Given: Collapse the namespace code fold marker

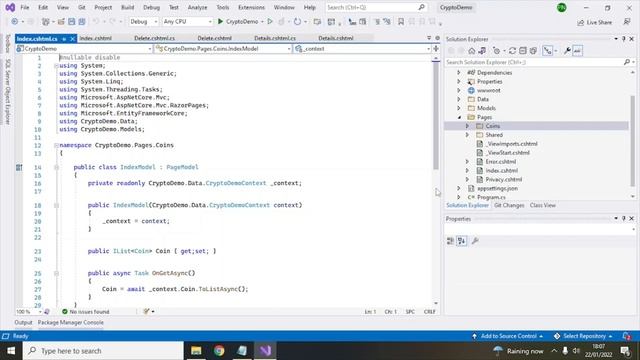Looking at the screenshot, I should [x=56, y=145].
